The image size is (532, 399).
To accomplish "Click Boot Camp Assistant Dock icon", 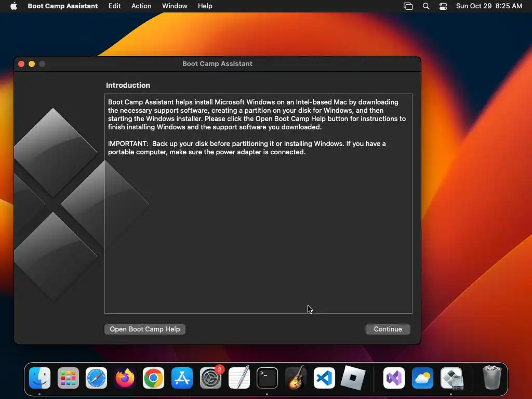I will click(x=451, y=378).
